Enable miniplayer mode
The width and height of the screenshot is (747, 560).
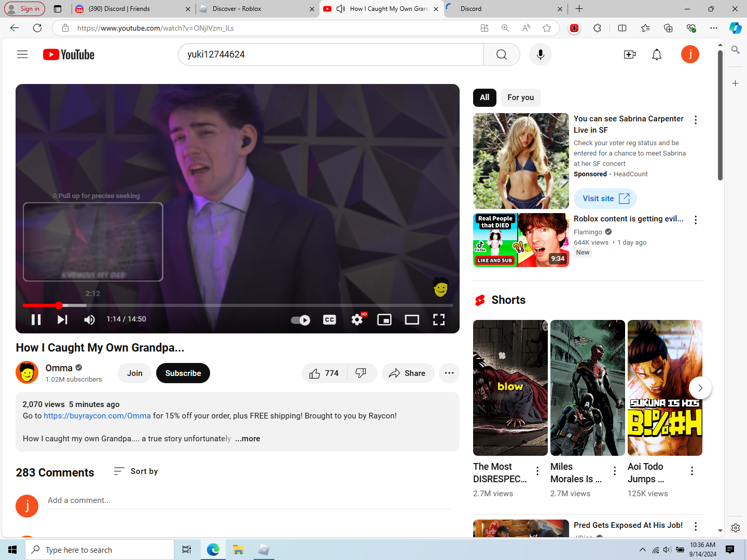384,319
